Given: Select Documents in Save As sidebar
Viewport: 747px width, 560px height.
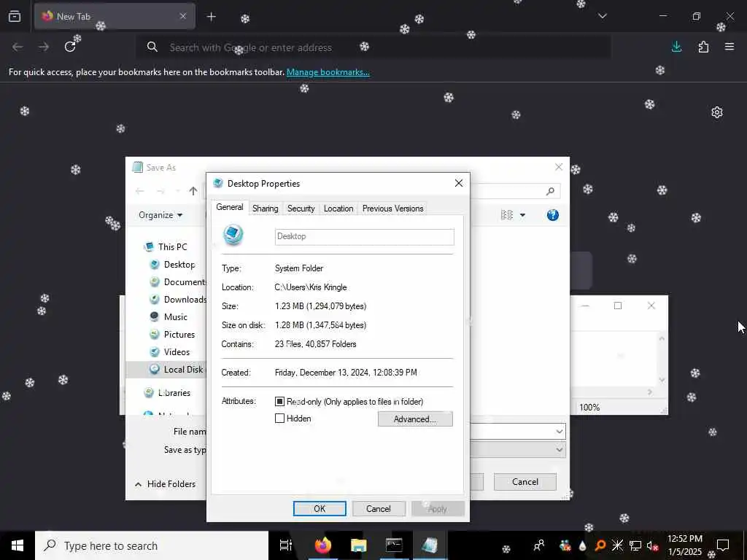Looking at the screenshot, I should [x=178, y=282].
